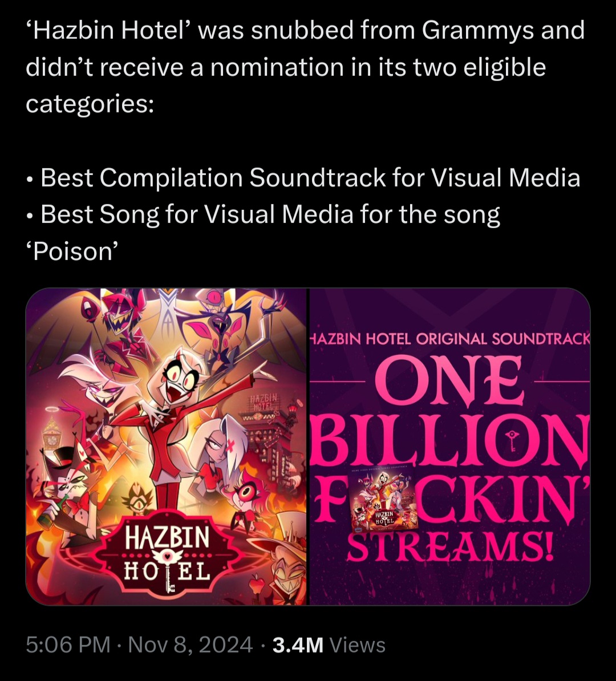The height and width of the screenshot is (681, 616).
Task: Open the One Billion Streams image
Action: (x=449, y=447)
